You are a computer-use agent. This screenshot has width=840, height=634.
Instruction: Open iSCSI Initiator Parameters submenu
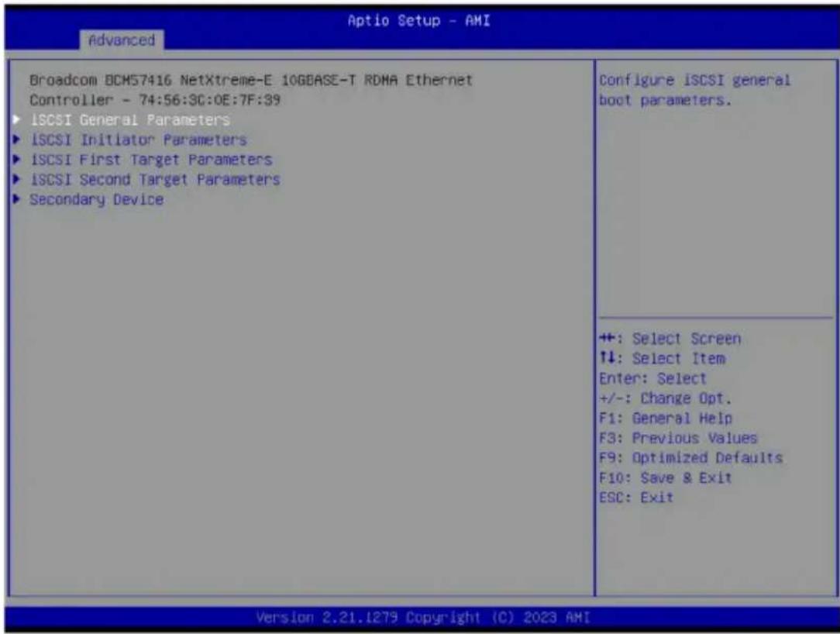(x=139, y=140)
